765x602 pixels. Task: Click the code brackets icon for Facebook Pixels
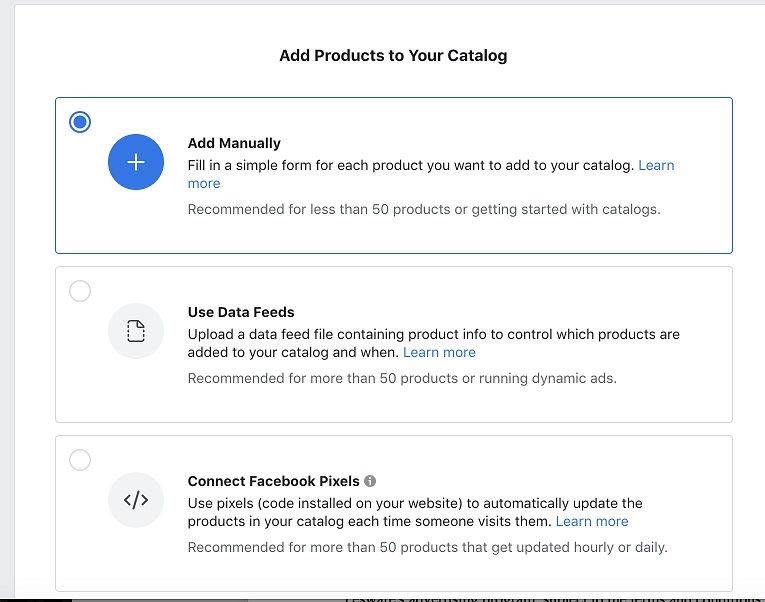pos(136,500)
